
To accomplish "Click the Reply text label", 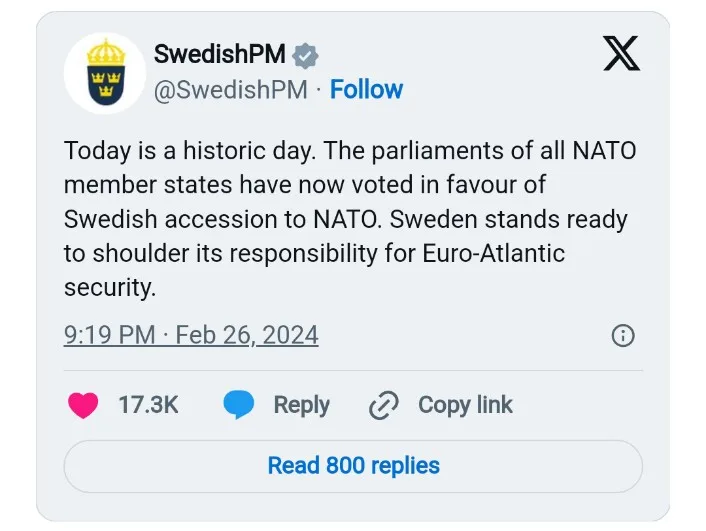I will tap(301, 405).
